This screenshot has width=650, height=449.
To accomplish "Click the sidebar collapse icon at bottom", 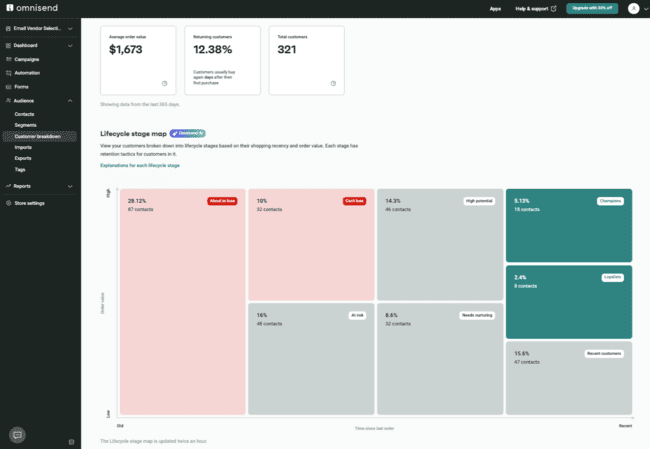I will point(71,442).
